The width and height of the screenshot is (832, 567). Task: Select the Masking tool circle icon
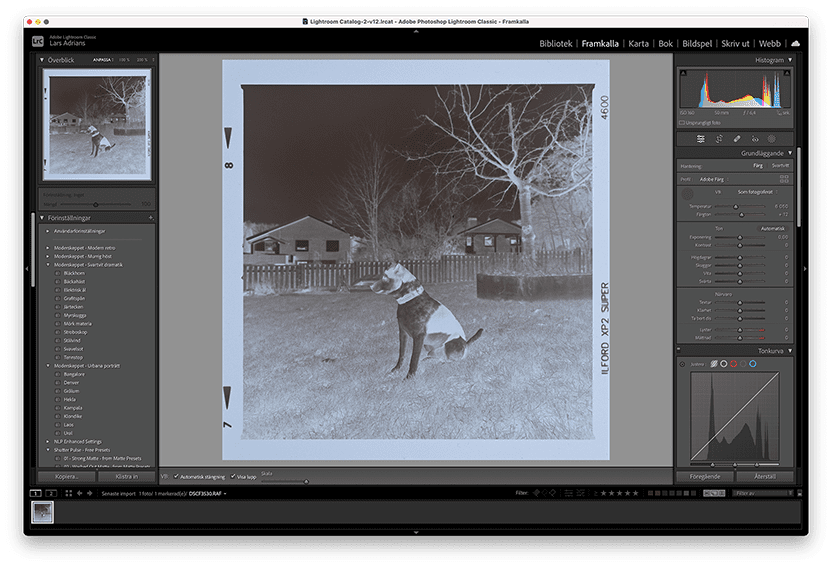point(772,139)
